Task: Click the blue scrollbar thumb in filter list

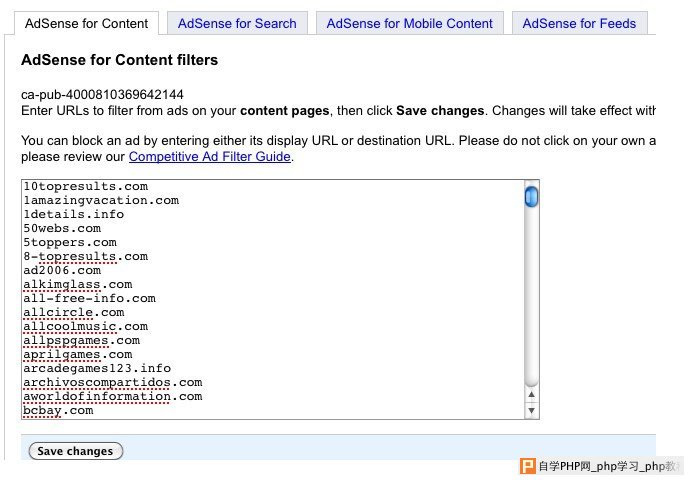Action: click(x=532, y=196)
